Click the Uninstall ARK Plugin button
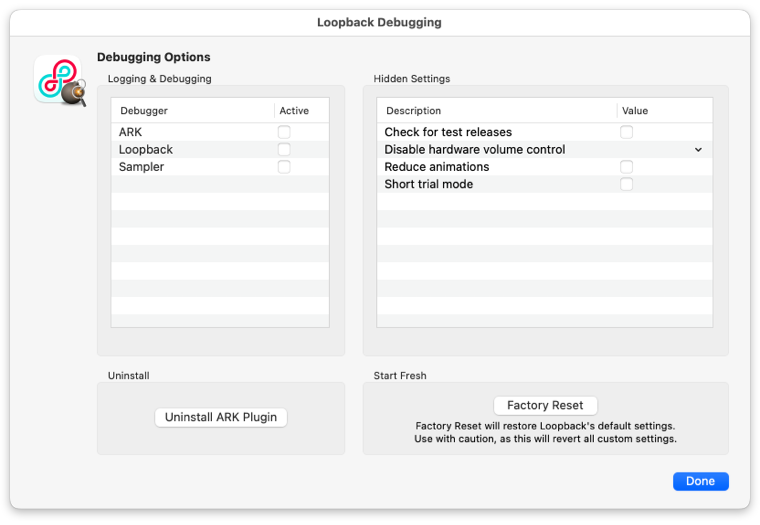Screen dimensions: 760x525 pos(221,417)
